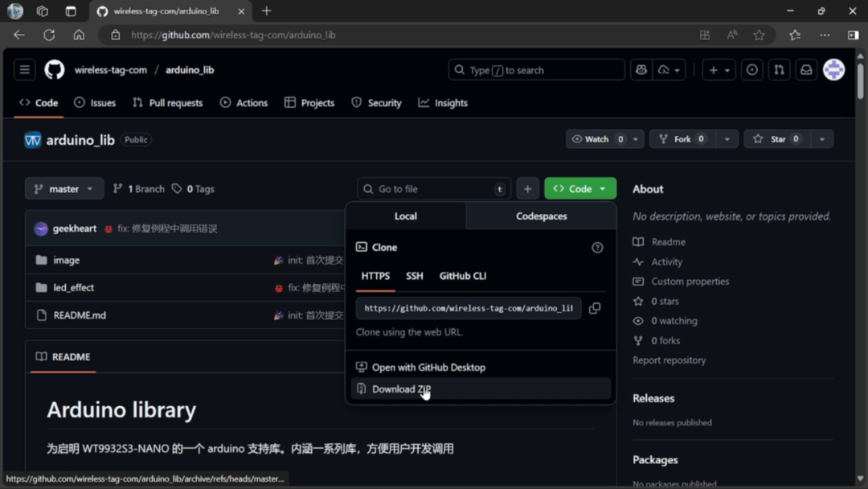Open the browser profile avatar
Screen dimensions: 868x489
coord(15,11)
